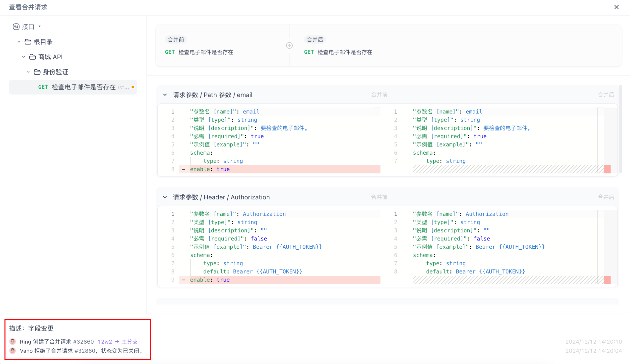Close the 查看合并请求 dialog
Screen dimensions: 630x364
tap(616, 7)
